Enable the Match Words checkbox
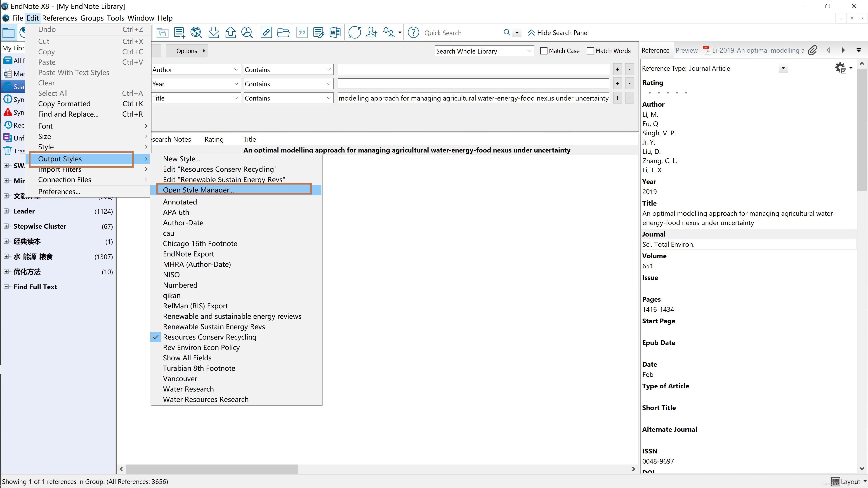The image size is (868, 488). 590,51
